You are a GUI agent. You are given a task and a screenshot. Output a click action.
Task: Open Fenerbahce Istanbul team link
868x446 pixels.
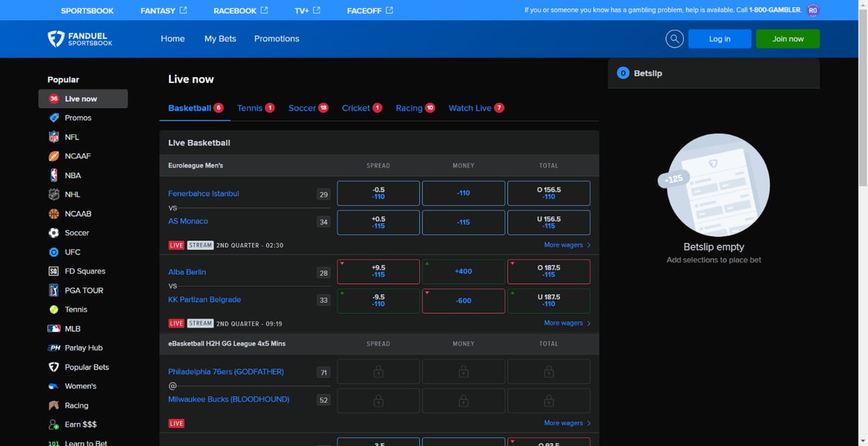pos(203,194)
